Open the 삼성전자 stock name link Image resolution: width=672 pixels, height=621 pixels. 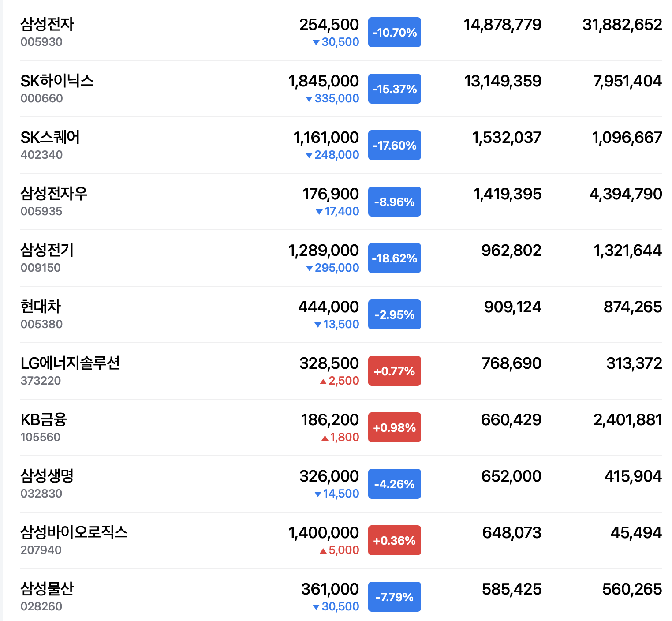(47, 24)
